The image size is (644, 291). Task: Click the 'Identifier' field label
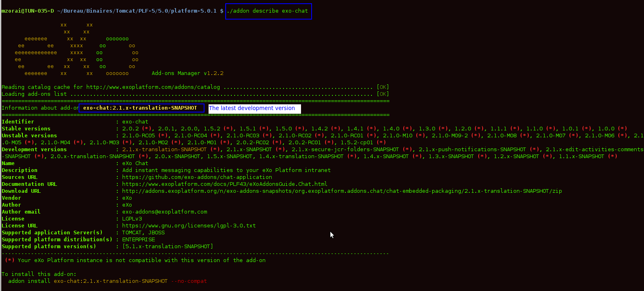click(x=18, y=122)
